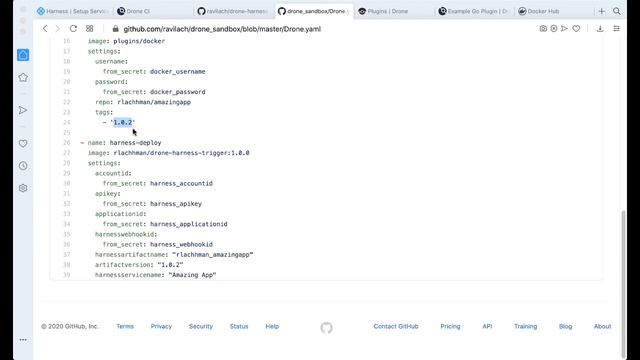Switch to the Harness Setup Services tab
This screenshot has height=360, width=640.
point(72,11)
